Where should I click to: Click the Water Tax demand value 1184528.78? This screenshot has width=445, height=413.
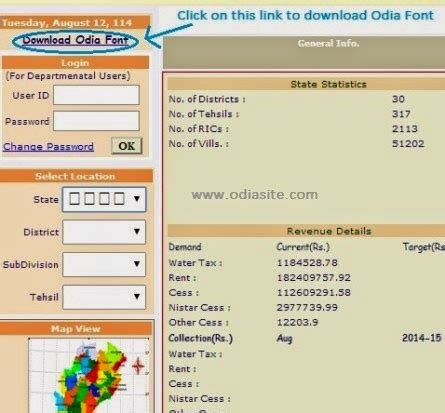307,263
